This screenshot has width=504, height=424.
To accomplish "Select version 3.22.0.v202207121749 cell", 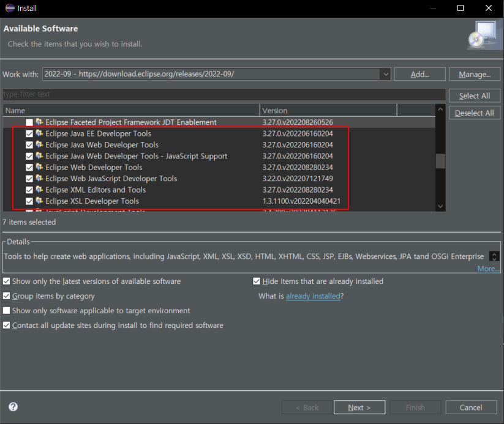I will (298, 179).
